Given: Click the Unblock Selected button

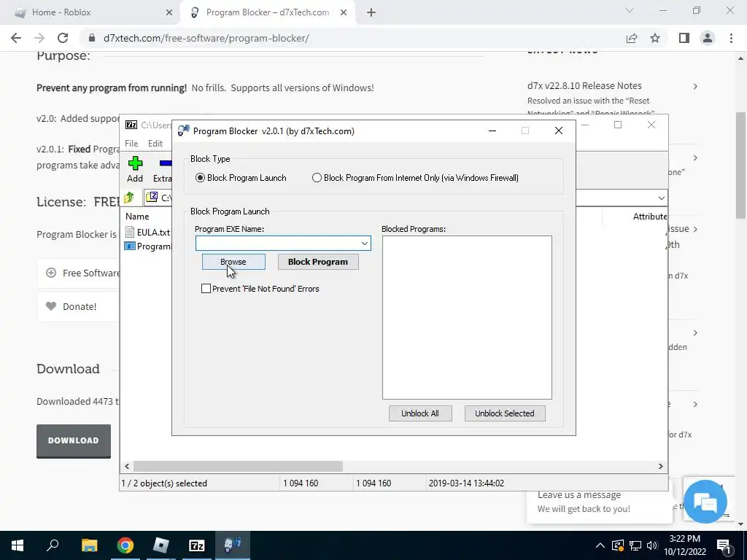Looking at the screenshot, I should (x=505, y=413).
